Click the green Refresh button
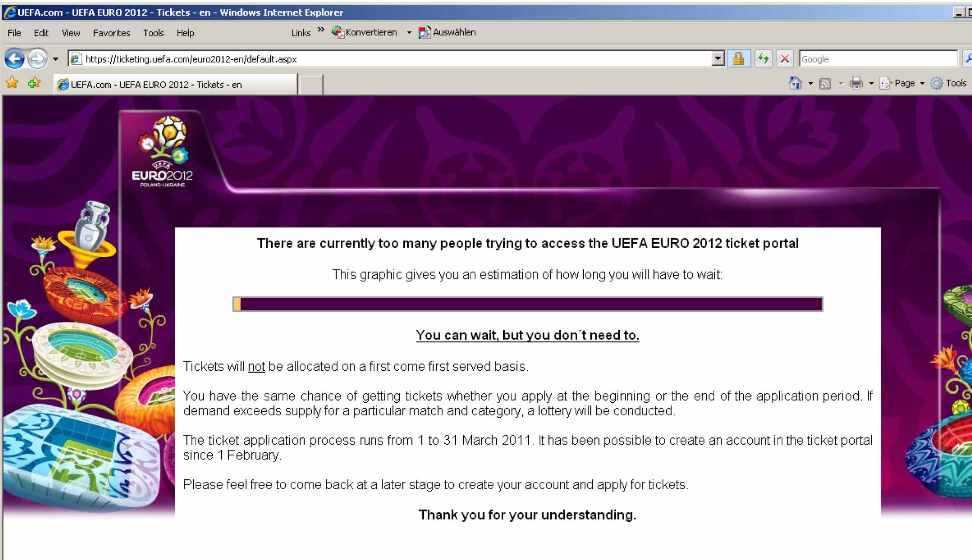This screenshot has height=560, width=972. click(x=763, y=58)
